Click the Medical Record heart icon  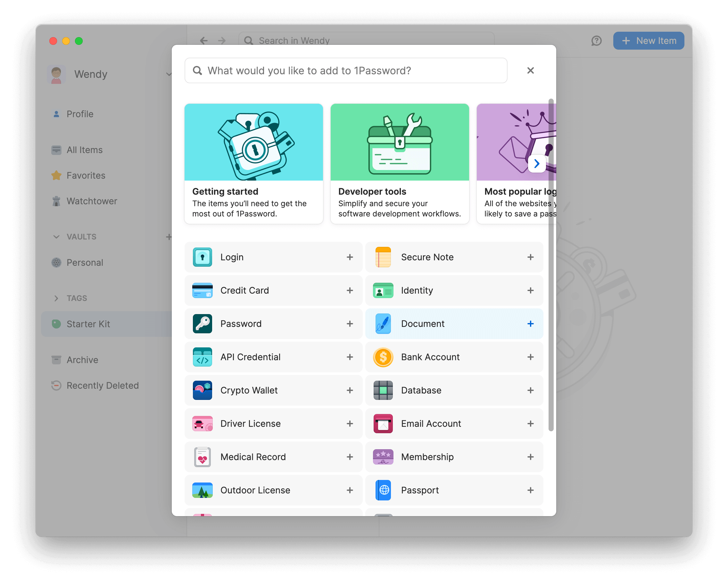(202, 457)
